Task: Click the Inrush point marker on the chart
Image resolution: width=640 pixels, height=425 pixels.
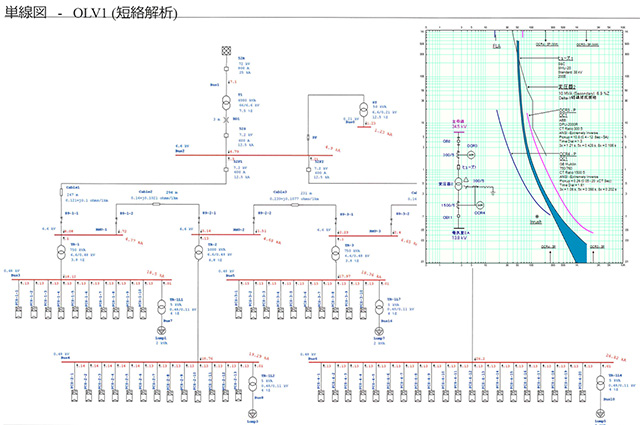Action: [536, 214]
